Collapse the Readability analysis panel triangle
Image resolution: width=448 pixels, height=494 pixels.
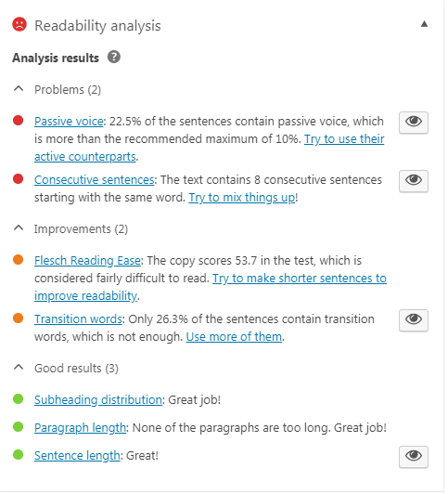424,24
